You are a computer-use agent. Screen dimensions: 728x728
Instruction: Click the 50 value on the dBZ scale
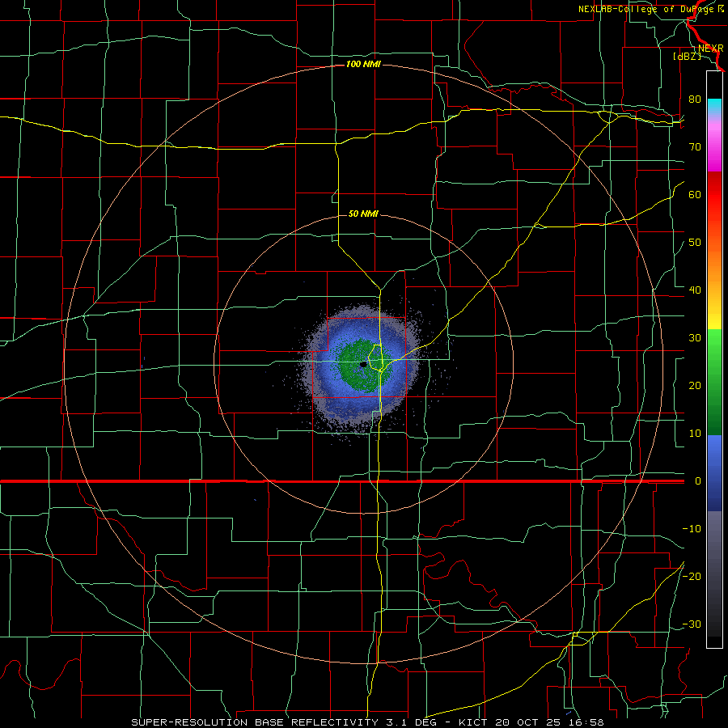pos(695,243)
